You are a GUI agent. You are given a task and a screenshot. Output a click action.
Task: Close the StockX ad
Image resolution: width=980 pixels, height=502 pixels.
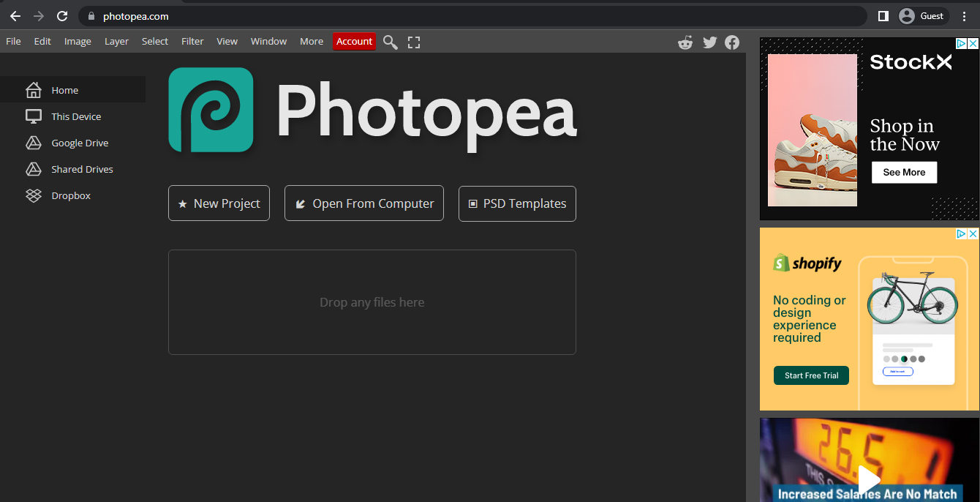click(x=973, y=44)
